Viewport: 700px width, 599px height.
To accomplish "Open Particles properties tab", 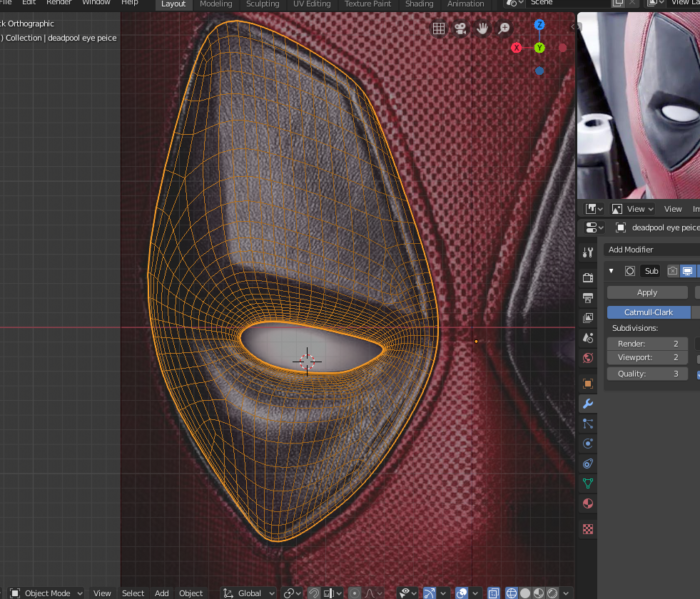I will coord(588,424).
